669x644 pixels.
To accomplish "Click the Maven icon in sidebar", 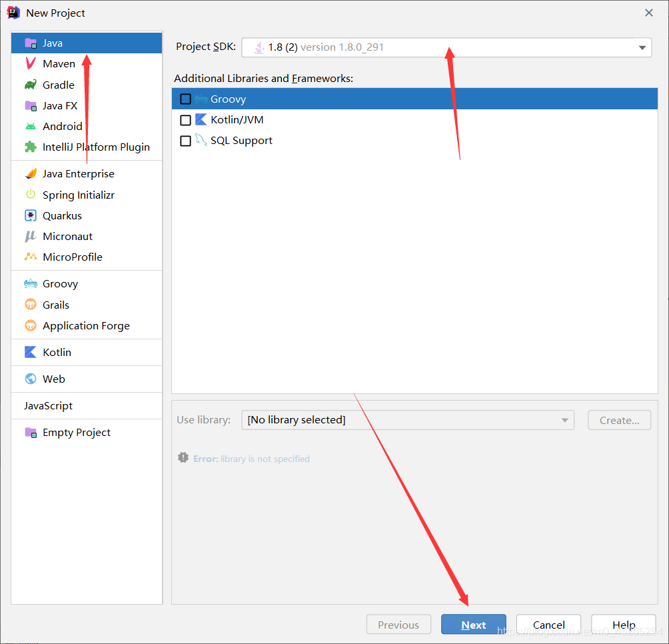I will [31, 63].
